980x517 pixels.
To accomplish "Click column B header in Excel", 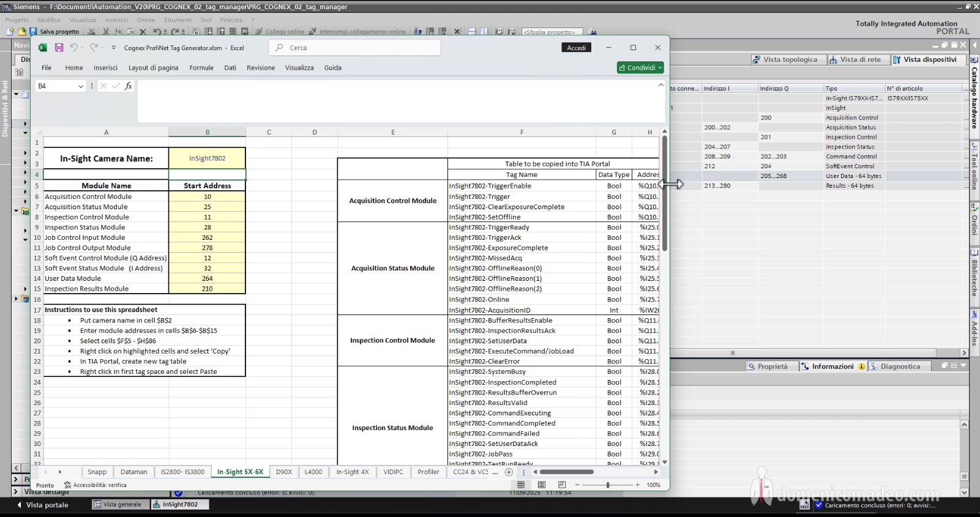I will coord(207,132).
